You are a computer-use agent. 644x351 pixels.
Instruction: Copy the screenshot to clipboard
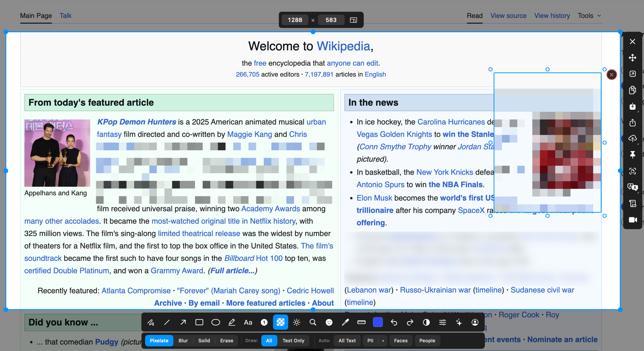(632, 90)
